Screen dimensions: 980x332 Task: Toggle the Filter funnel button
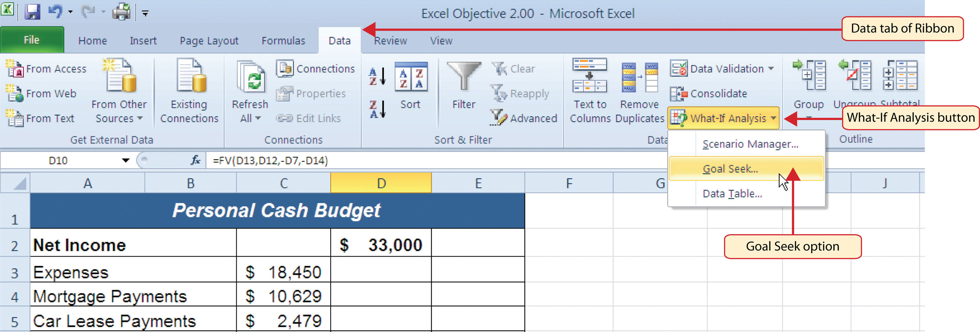point(464,86)
